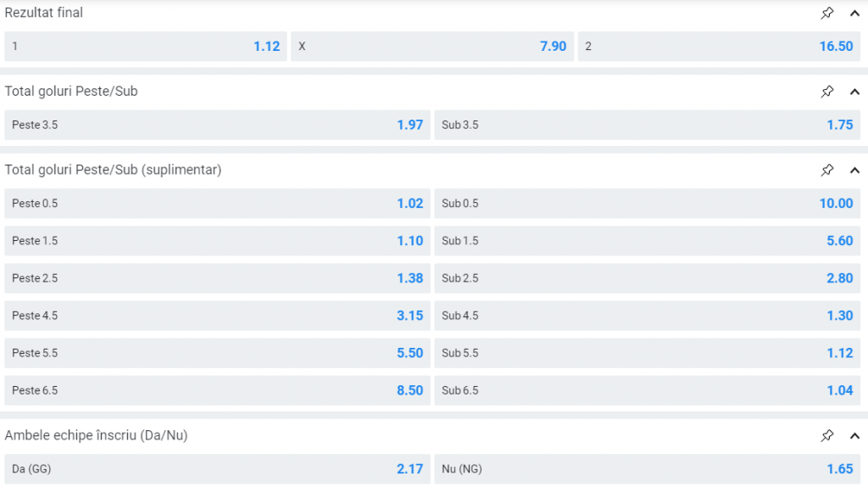
Task: Select Sub 4.5 odds 1.30
Action: (x=647, y=316)
